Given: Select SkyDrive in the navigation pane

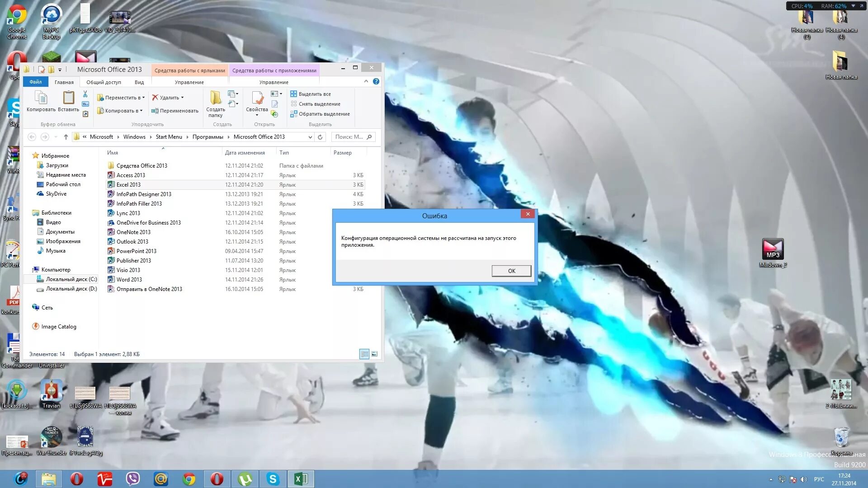Looking at the screenshot, I should tap(56, 194).
